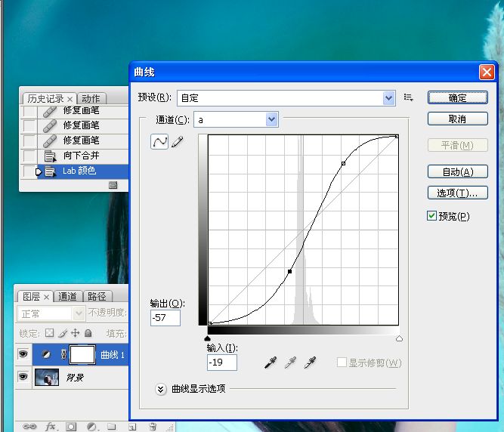The image size is (504, 432).
Task: Select the pencil draw-curve tool
Action: (178, 142)
